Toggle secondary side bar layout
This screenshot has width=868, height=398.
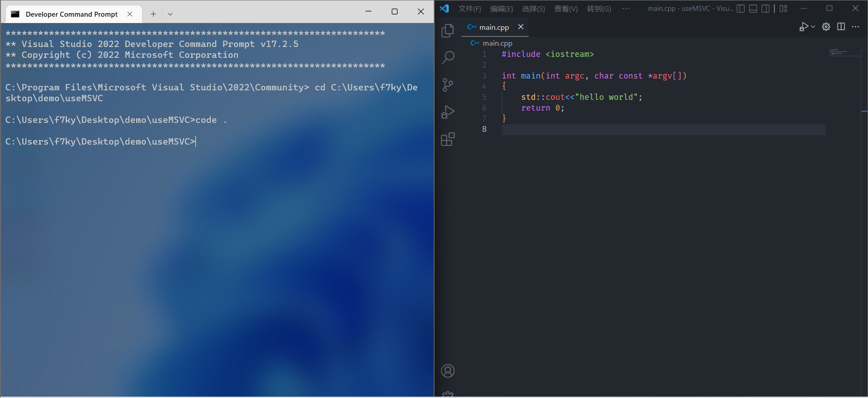pyautogui.click(x=765, y=9)
